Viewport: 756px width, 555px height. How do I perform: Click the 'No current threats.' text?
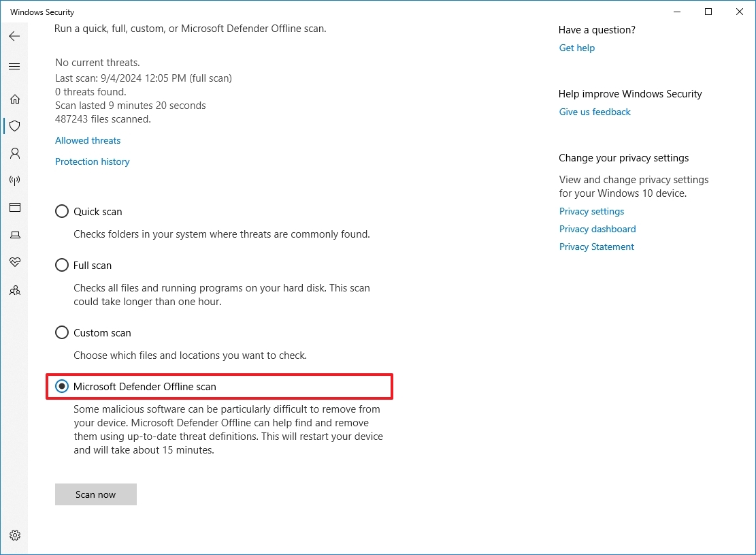point(97,63)
